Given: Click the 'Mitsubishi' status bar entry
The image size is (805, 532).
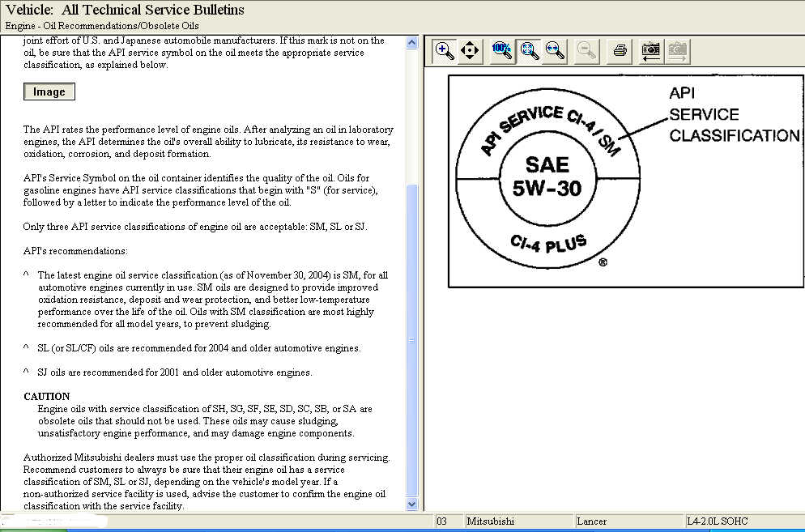Looking at the screenshot, I should point(518,521).
